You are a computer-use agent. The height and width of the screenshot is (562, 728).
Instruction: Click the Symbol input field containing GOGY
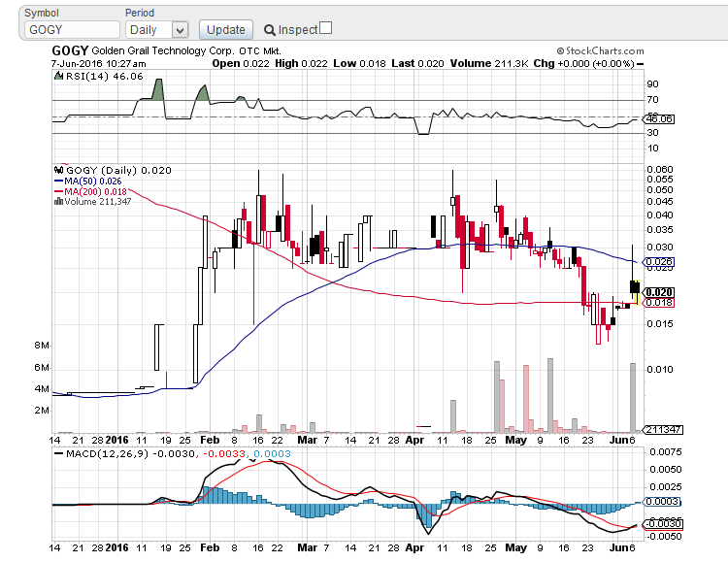(72, 30)
